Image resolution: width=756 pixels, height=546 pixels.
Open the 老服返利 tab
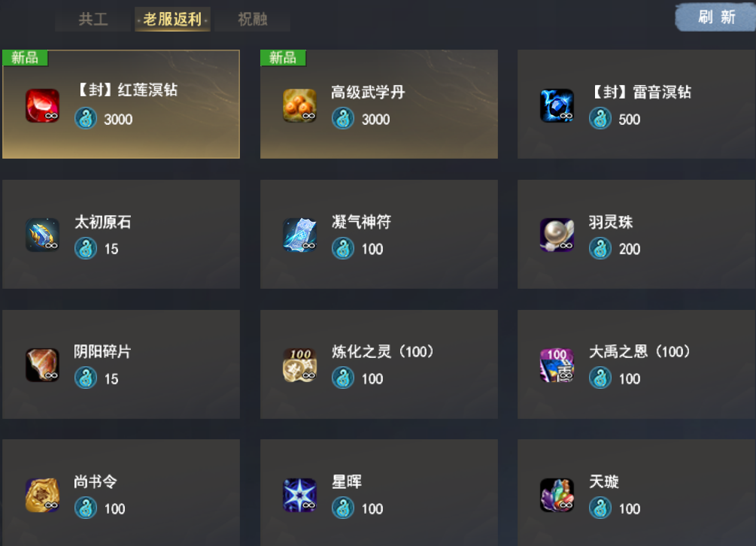(x=172, y=20)
